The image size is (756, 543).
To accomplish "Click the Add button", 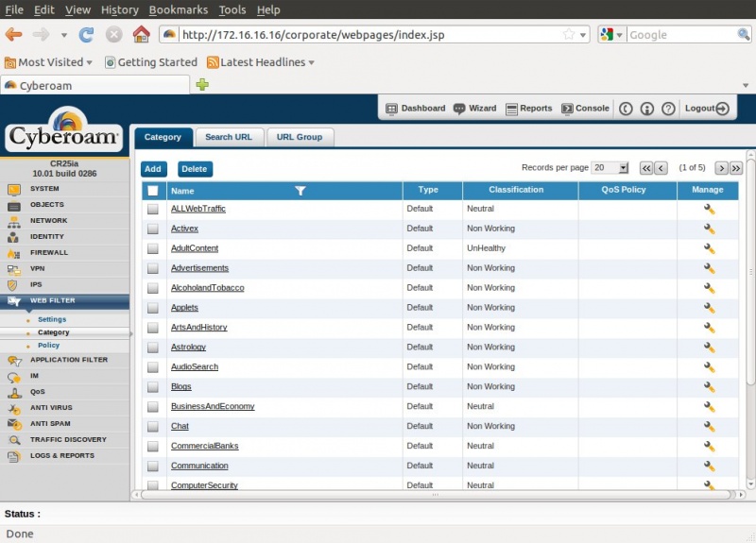I will [x=153, y=169].
